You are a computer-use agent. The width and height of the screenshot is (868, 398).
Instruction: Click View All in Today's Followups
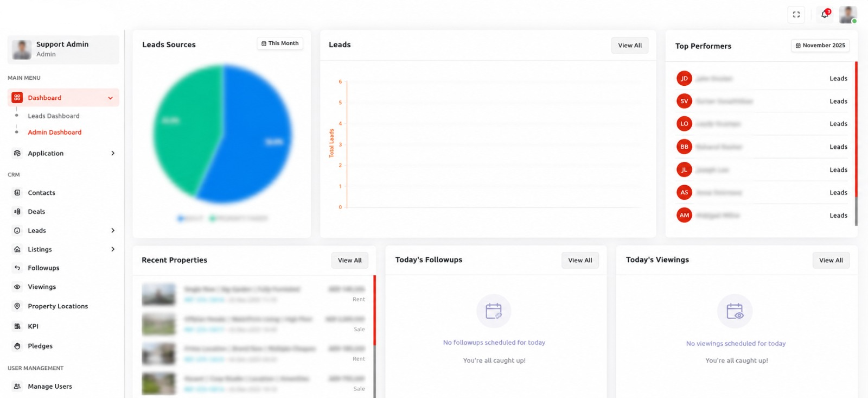point(580,261)
